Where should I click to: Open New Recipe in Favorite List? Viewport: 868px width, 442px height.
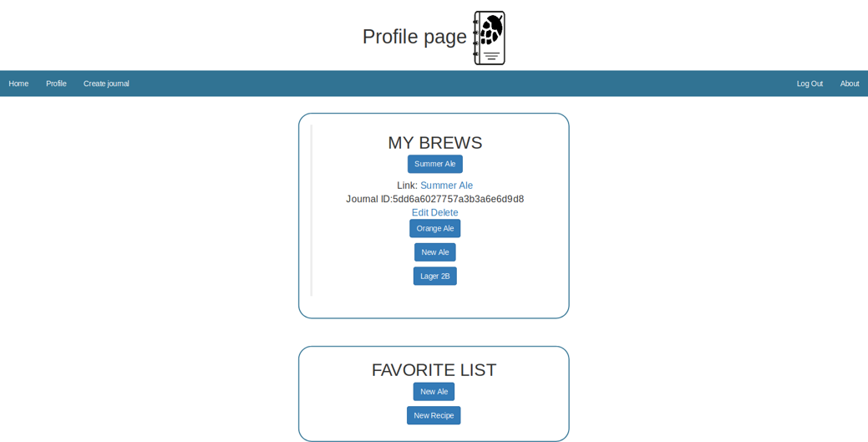[x=434, y=415]
